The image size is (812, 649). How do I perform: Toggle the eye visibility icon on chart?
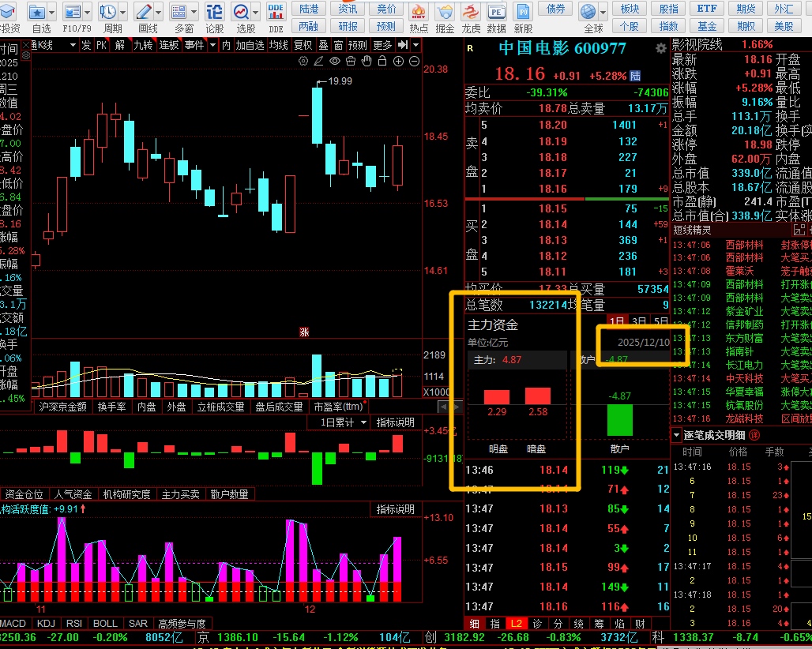pyautogui.click(x=335, y=62)
